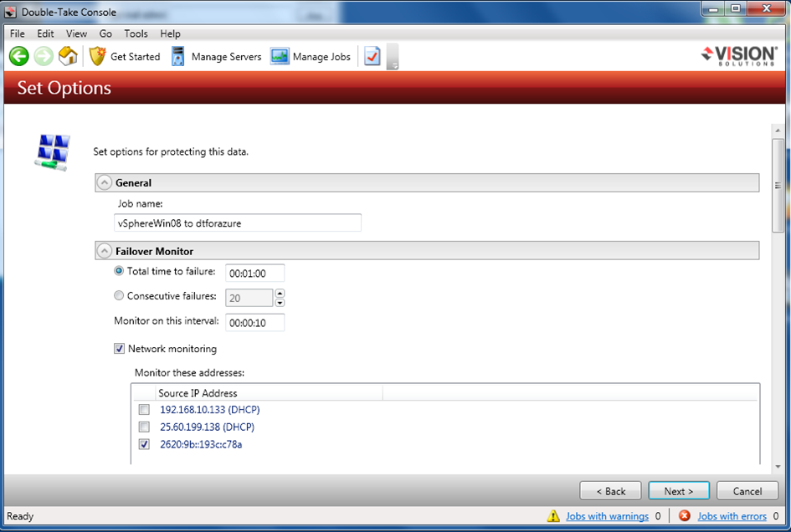This screenshot has width=791, height=532.
Task: Open the Help menu
Action: (171, 33)
